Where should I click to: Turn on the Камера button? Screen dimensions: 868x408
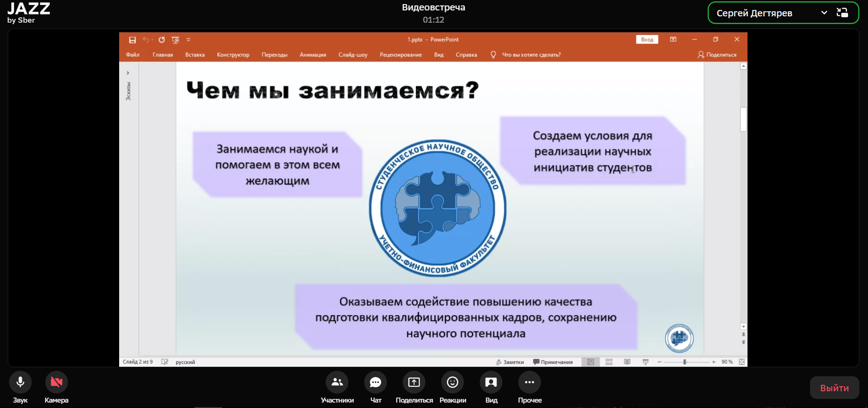(x=57, y=382)
